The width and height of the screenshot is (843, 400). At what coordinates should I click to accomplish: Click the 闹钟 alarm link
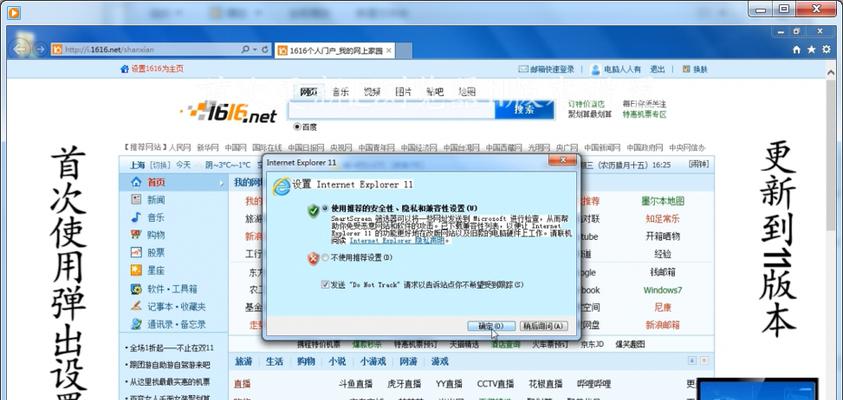click(x=698, y=165)
